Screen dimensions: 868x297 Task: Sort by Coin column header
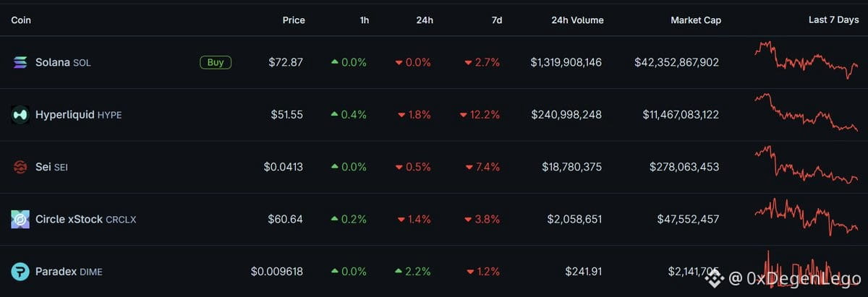coord(21,20)
